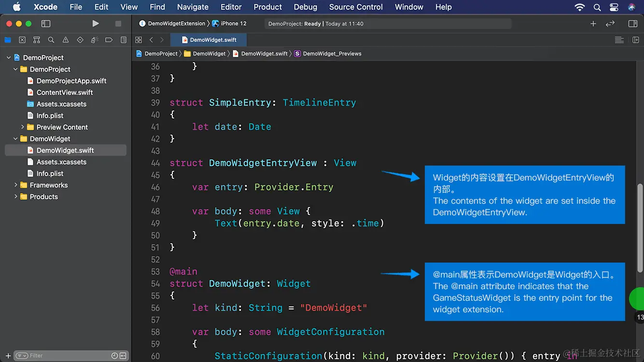
Task: Run the project with the Play button
Action: coord(96,23)
